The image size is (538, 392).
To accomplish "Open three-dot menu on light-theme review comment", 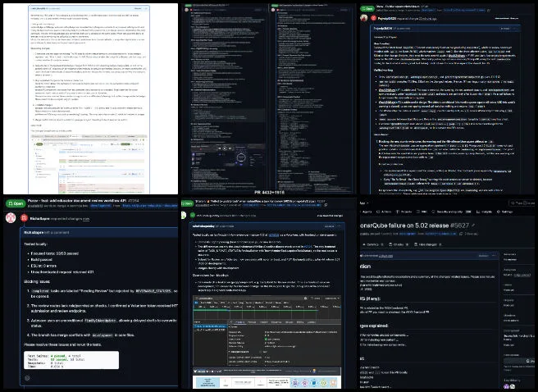I will pos(145,8).
